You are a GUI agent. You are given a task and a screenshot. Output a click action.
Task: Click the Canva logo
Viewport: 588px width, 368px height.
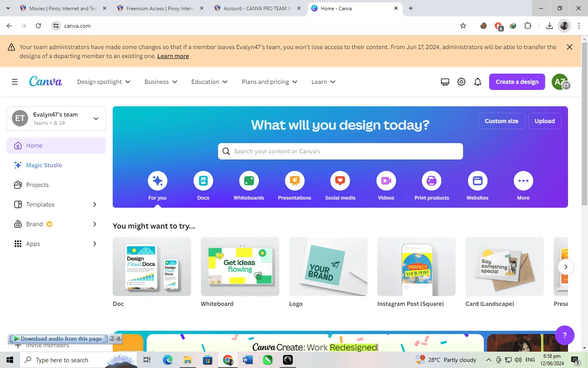pos(46,81)
